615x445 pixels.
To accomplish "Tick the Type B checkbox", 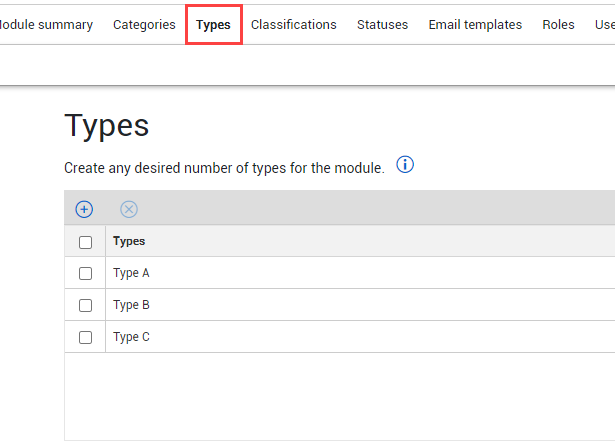I will coord(85,305).
